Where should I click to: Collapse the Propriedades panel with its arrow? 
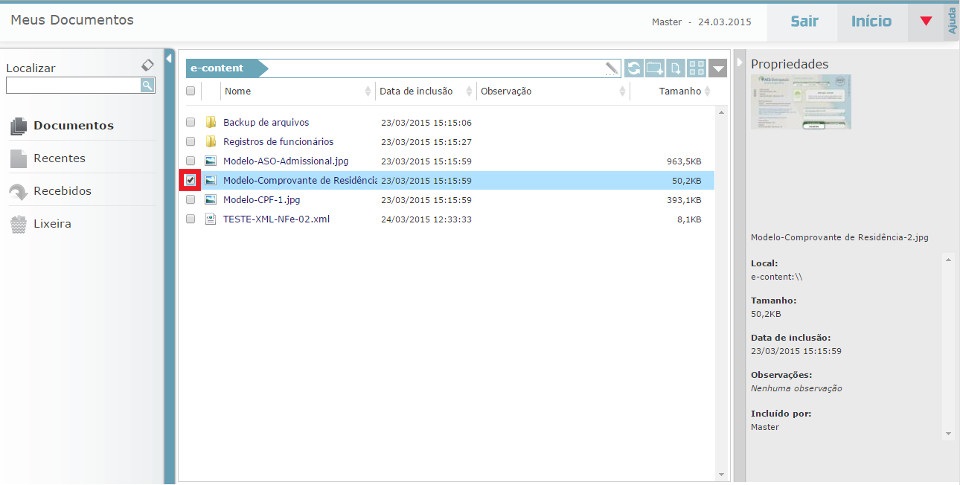click(740, 63)
